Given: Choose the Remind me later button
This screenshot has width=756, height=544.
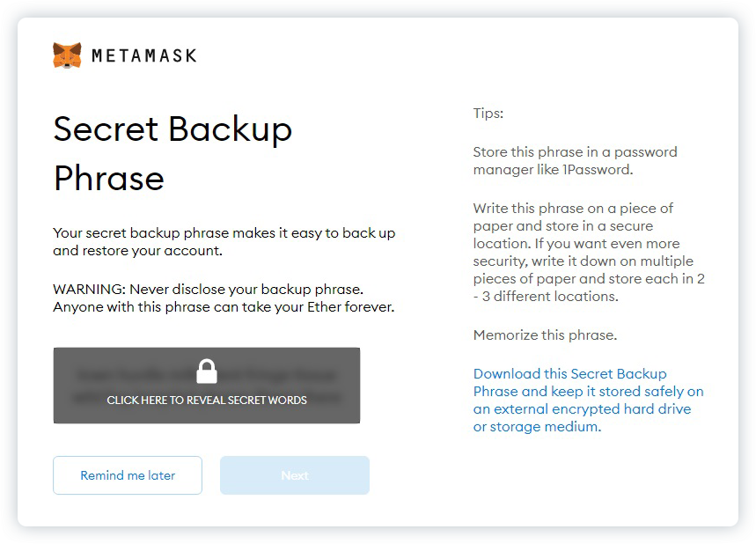Looking at the screenshot, I should [x=128, y=475].
